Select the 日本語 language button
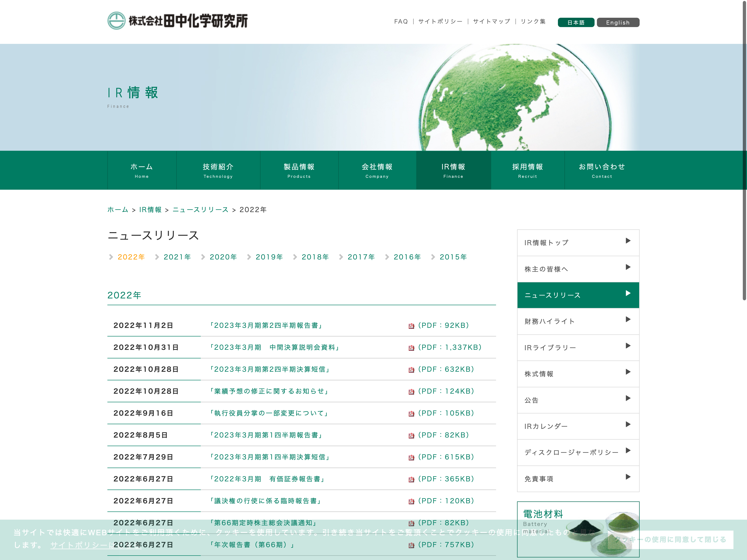This screenshot has width=747, height=560. click(576, 22)
